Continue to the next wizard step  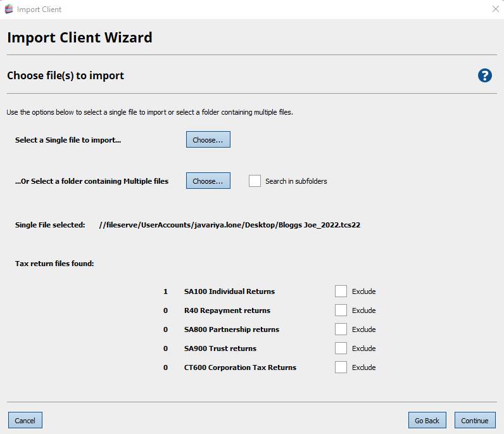tap(474, 420)
